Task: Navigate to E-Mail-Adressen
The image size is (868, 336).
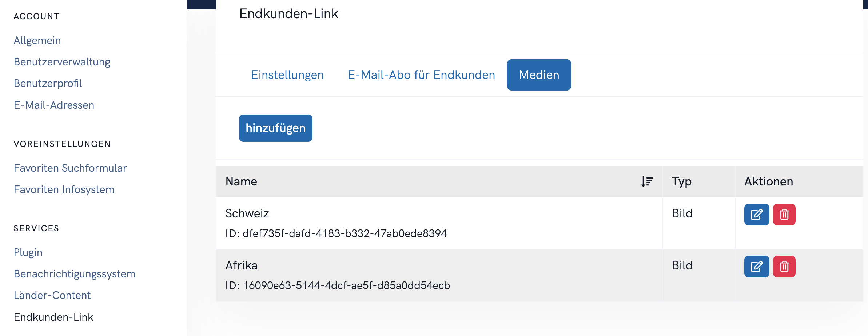Action: click(54, 105)
